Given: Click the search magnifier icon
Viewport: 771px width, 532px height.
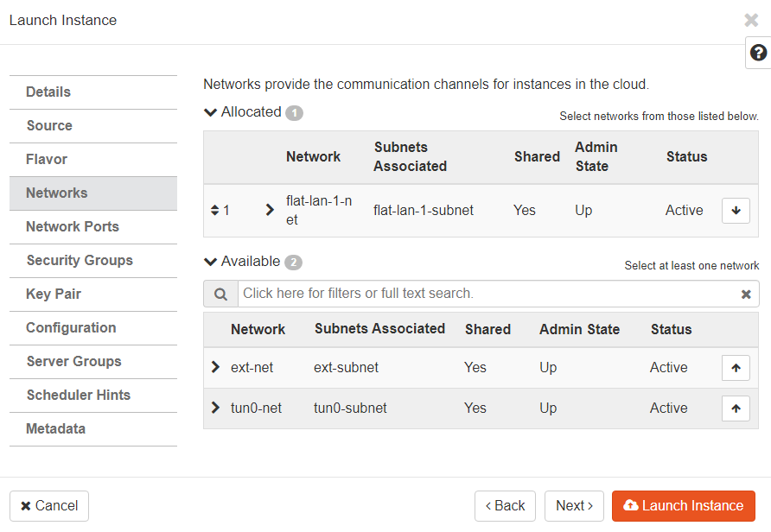Looking at the screenshot, I should tap(220, 294).
